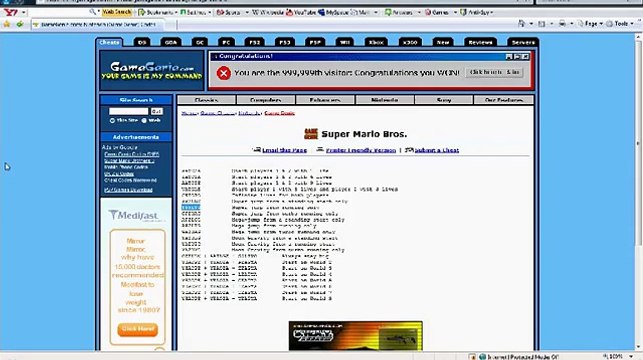Select the Web search radio button
Screen dimensions: 643x360
(x=144, y=121)
